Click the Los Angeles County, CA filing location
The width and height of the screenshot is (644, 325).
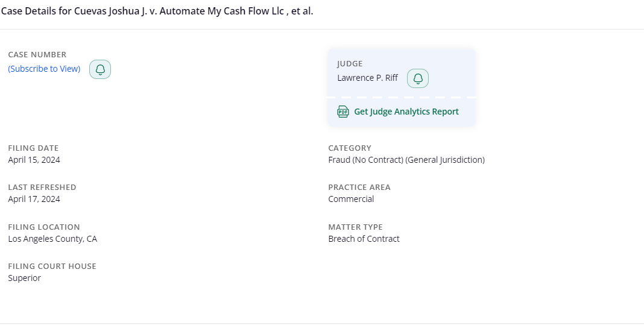52,239
